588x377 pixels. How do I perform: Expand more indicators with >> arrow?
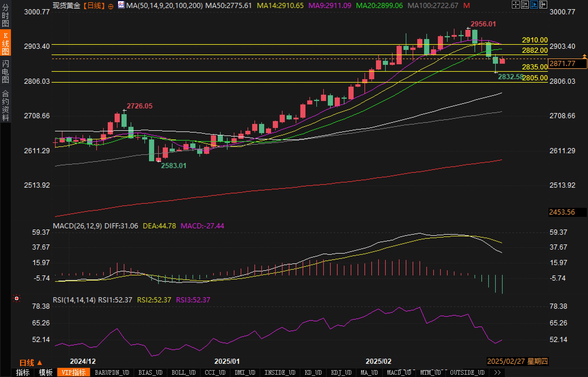click(497, 372)
